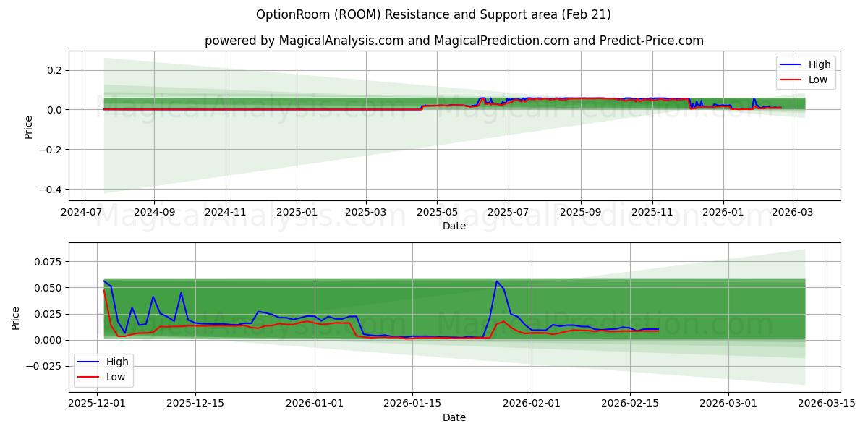Image resolution: width=868 pixels, height=434 pixels.
Task: Click the late-January High price spike in lower chart
Action: (497, 281)
